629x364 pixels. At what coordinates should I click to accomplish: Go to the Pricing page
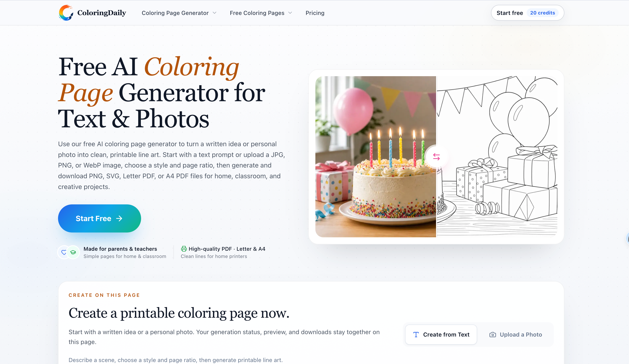coord(315,13)
